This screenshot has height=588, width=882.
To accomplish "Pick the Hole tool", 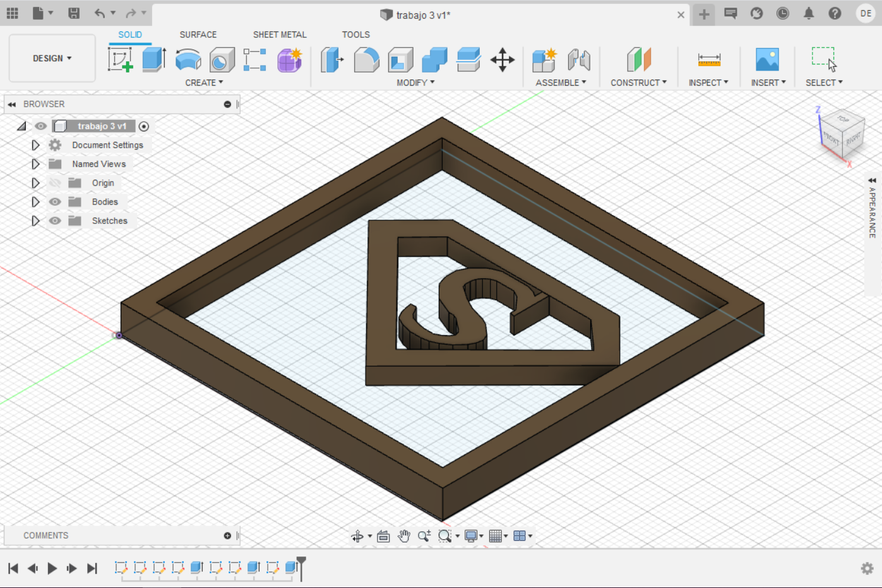I will (222, 60).
